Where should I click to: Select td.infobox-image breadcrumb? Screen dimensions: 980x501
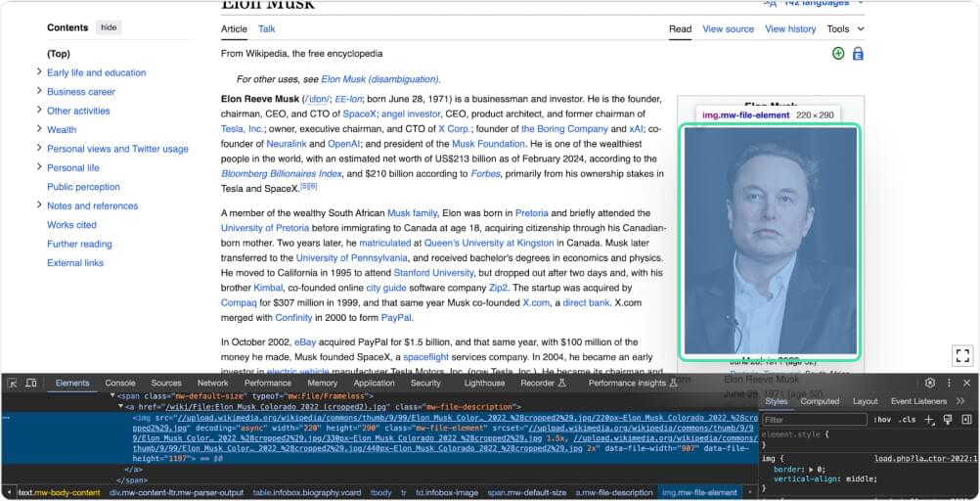click(x=447, y=493)
